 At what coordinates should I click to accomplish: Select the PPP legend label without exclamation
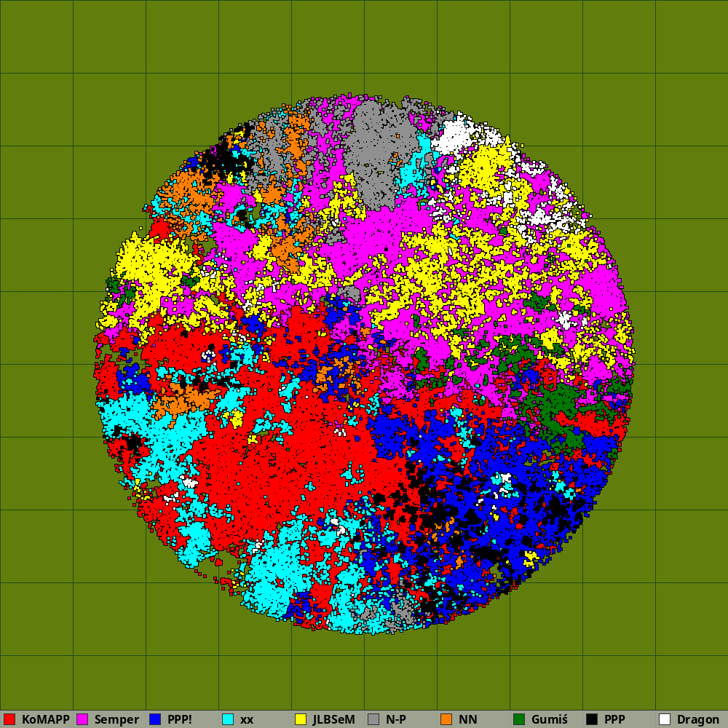[x=614, y=719]
